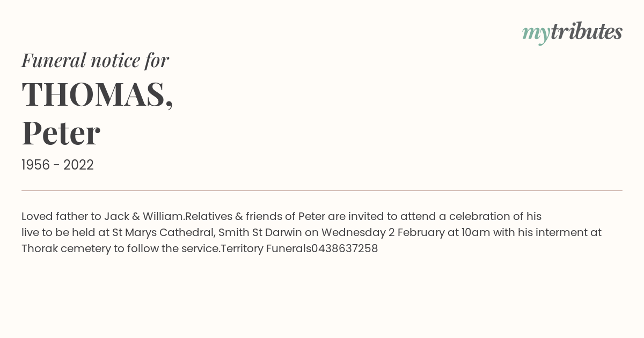Click the years 1956 - 2022
Image resolution: width=644 pixels, height=338 pixels.
(x=57, y=165)
